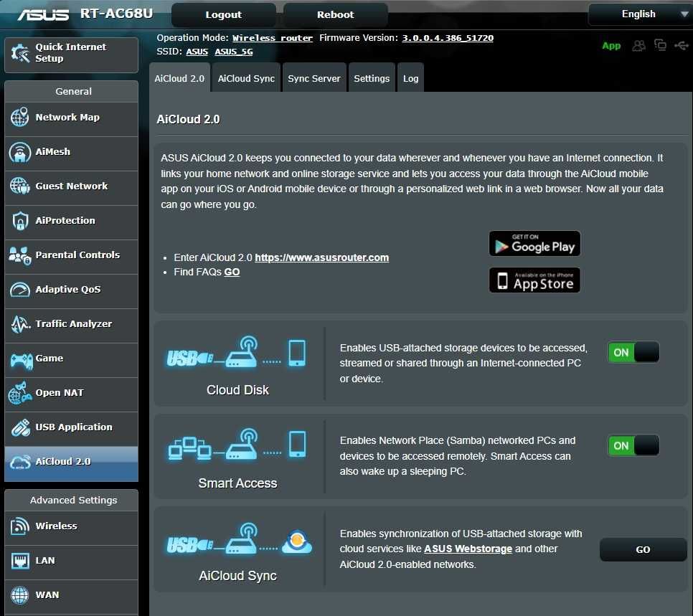Click the AiCloud 2.0 sidebar cloud icon

pyautogui.click(x=20, y=462)
